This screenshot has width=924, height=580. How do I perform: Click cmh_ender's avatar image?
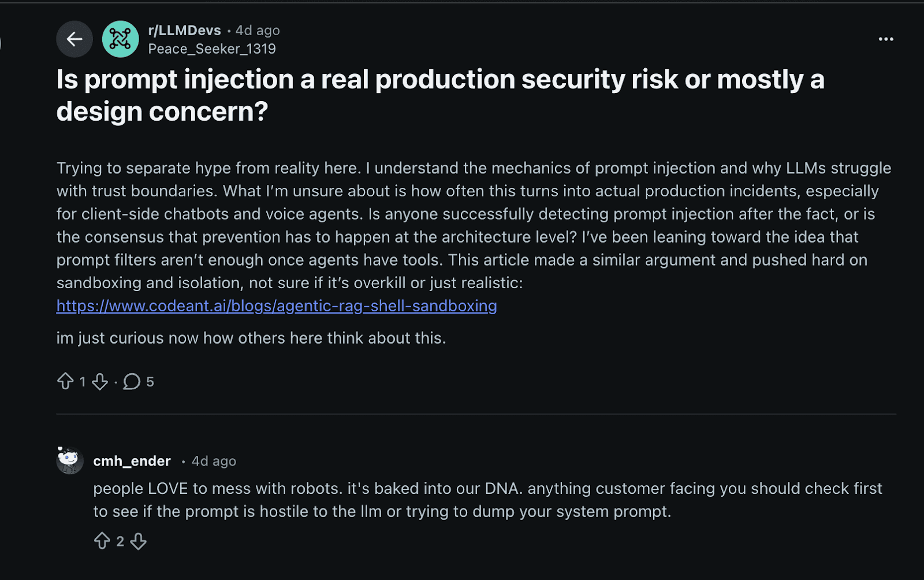69,460
